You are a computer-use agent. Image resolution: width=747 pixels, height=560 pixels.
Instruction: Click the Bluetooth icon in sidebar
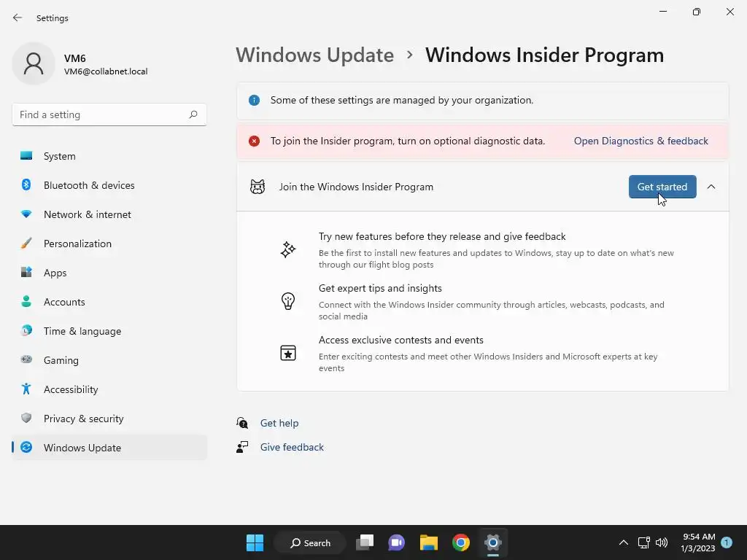click(x=26, y=184)
